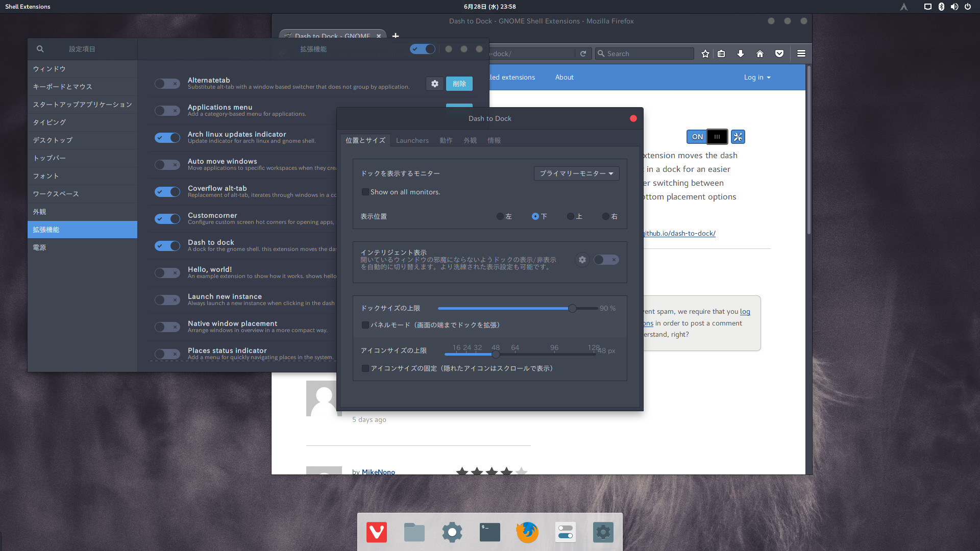Click the screen icon in top bar

tap(928, 7)
